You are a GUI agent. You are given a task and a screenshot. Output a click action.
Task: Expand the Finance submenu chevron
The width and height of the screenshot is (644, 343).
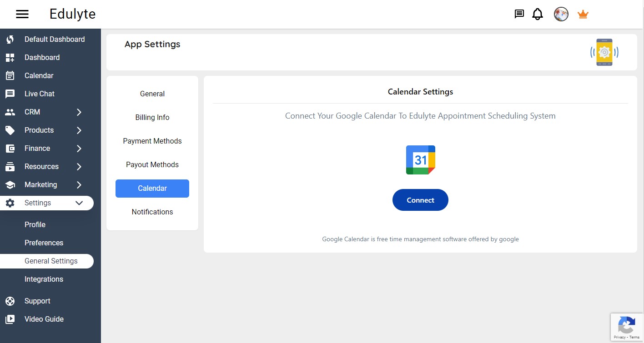(79, 149)
